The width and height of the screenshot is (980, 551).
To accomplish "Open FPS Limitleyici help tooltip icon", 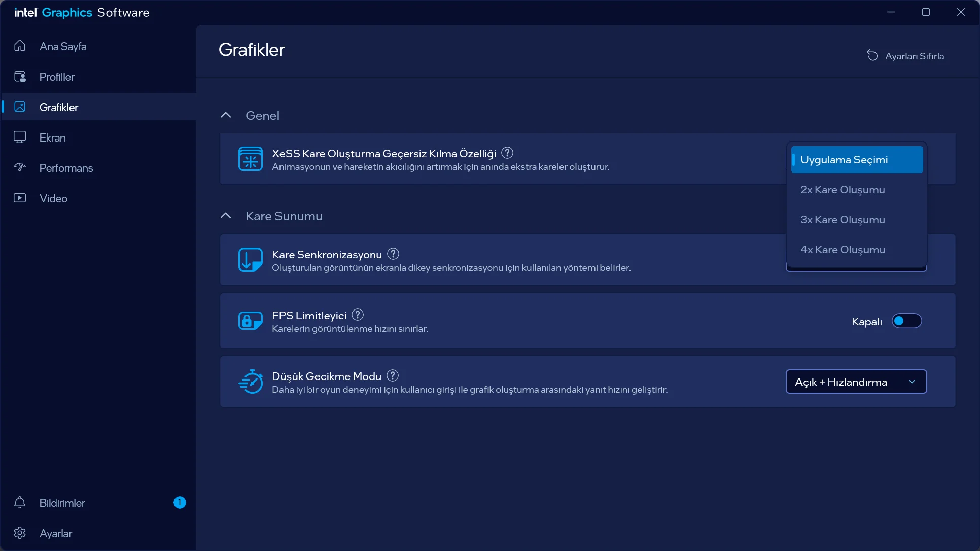I will [x=357, y=315].
